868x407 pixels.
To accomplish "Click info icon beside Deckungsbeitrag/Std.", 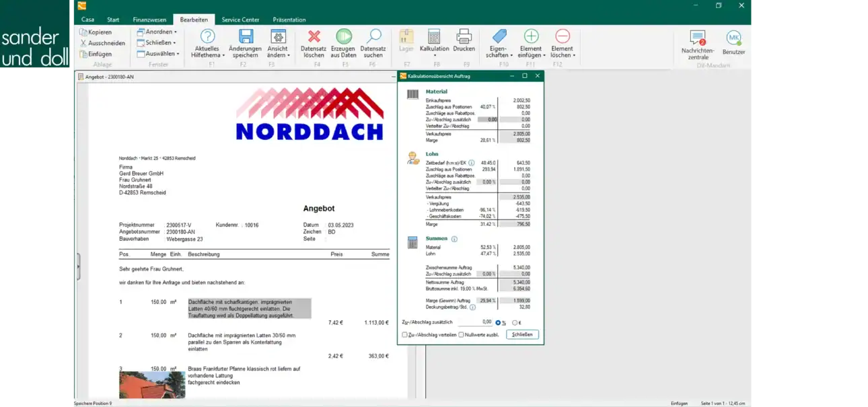I will point(472,307).
